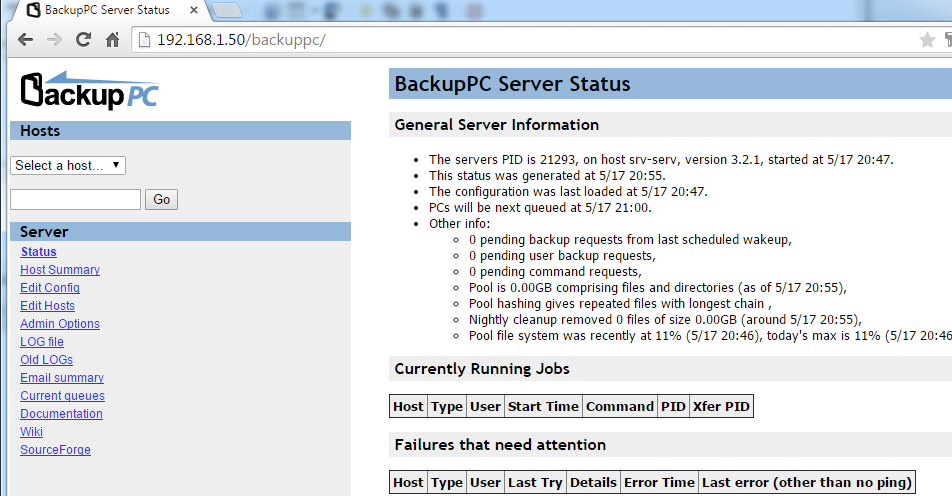The height and width of the screenshot is (496, 952).
Task: Click the General Server Information heading
Action: (x=670, y=124)
